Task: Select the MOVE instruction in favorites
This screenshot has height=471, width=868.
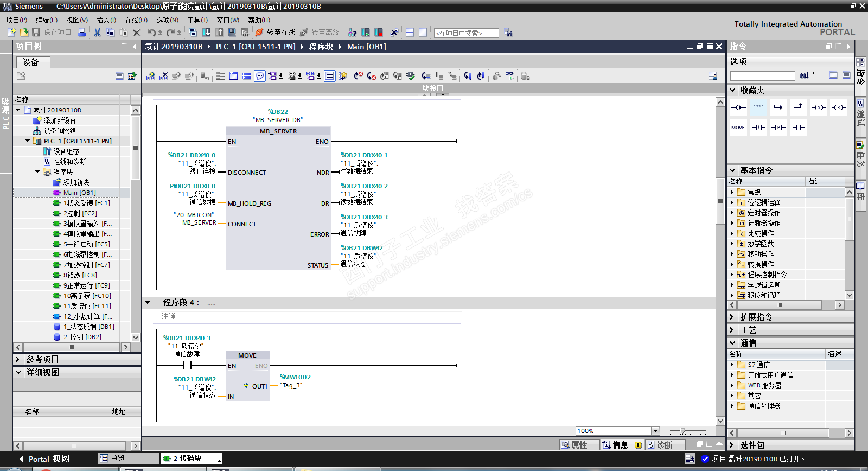Action: click(738, 128)
